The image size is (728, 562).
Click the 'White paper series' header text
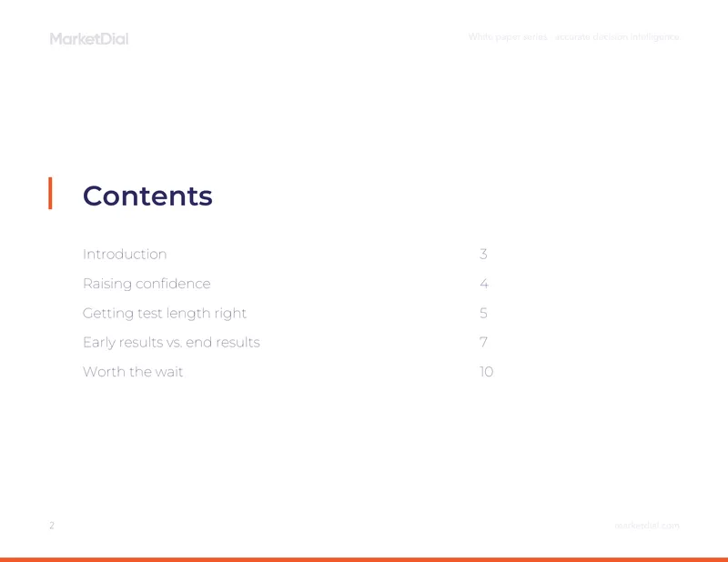click(x=508, y=36)
